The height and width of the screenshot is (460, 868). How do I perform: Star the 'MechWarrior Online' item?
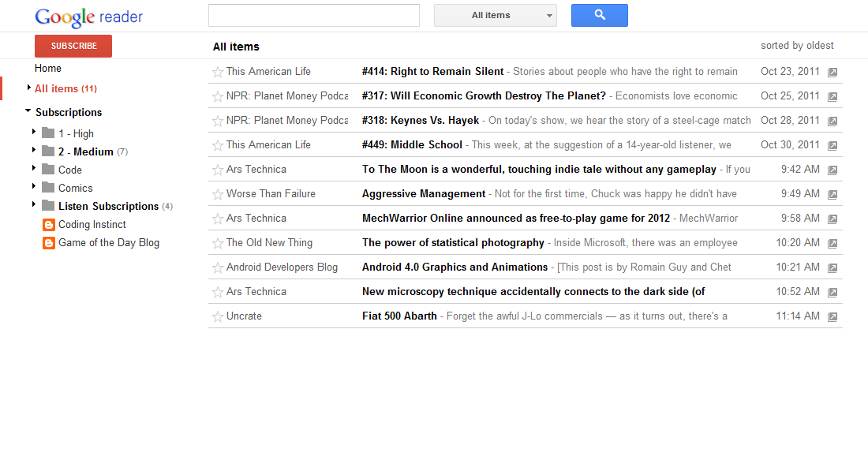point(218,219)
